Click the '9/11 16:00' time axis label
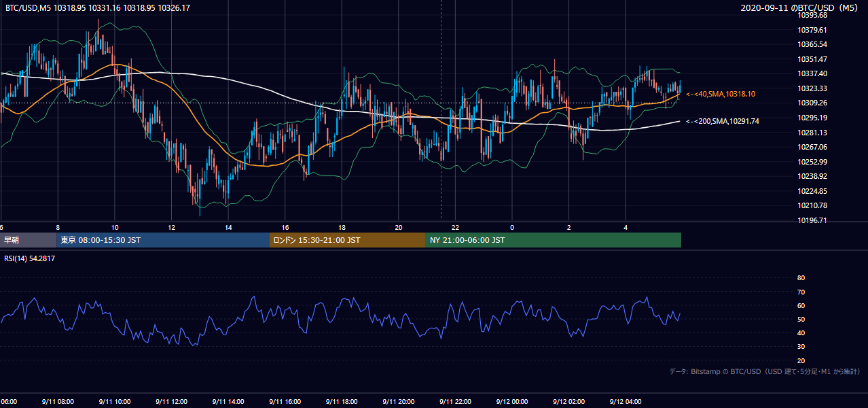The height and width of the screenshot is (408, 868). [285, 401]
